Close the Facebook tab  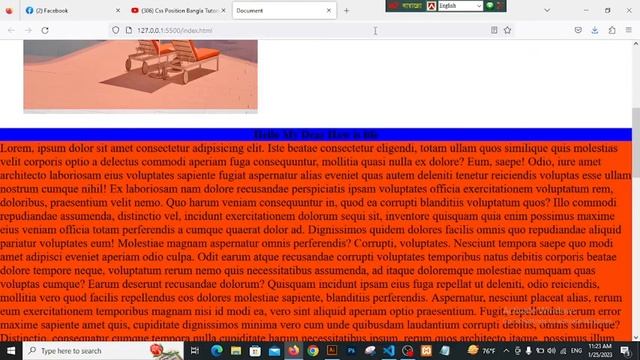(x=118, y=11)
